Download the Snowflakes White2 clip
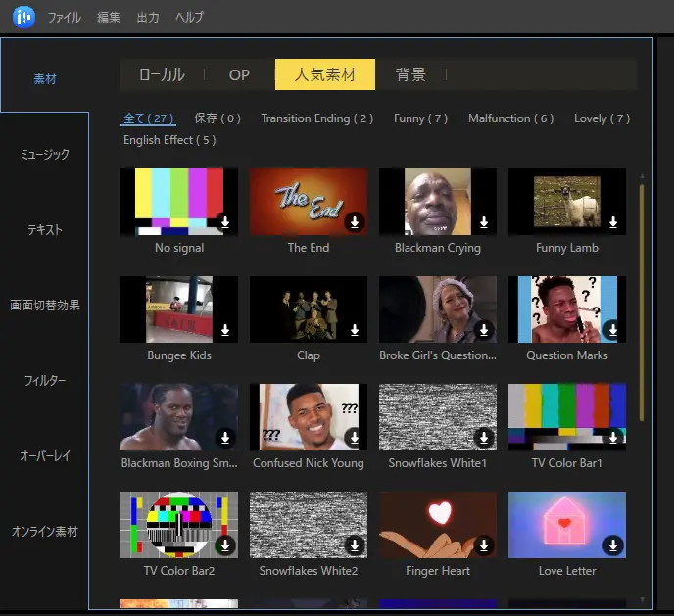674x616 pixels. [355, 545]
